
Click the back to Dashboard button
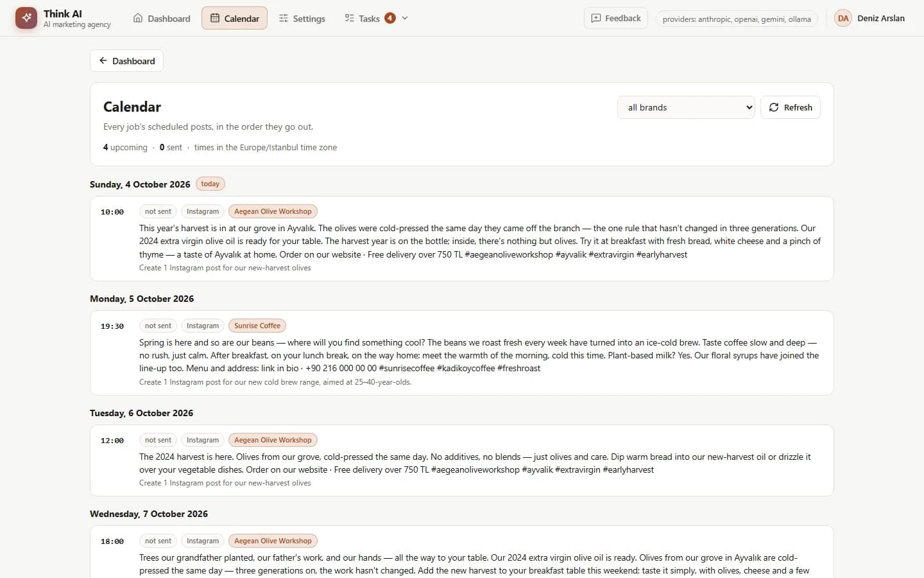126,60
